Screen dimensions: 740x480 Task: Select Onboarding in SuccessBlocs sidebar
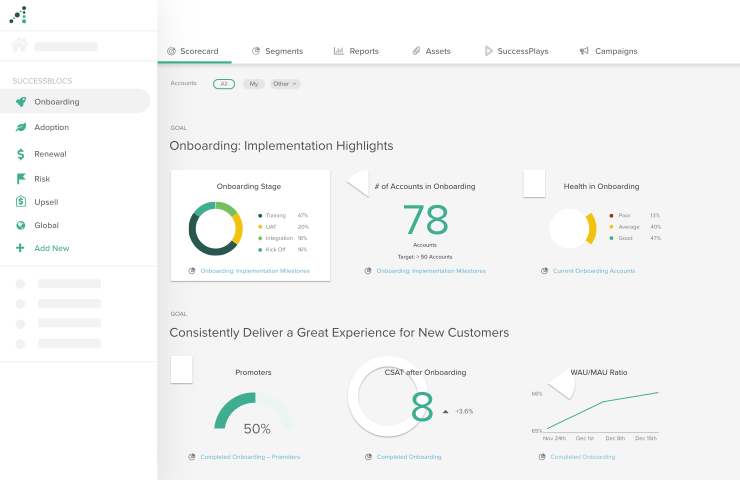point(75,101)
